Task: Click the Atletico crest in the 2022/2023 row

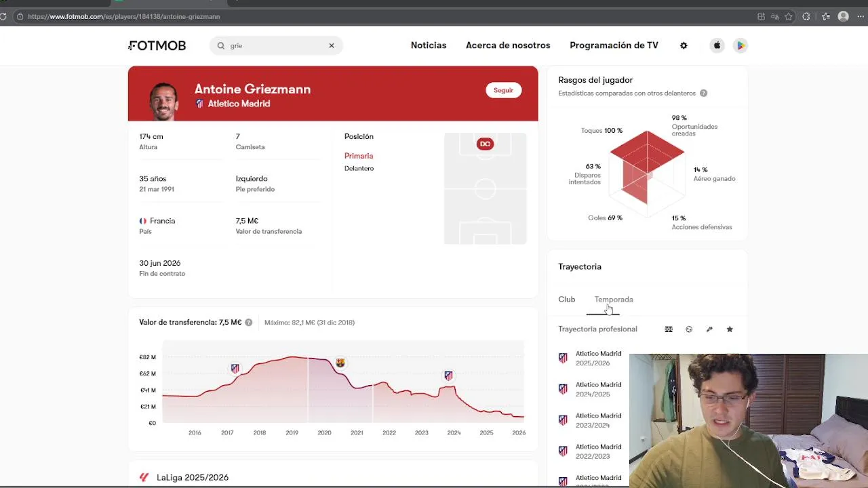Action: click(x=563, y=451)
